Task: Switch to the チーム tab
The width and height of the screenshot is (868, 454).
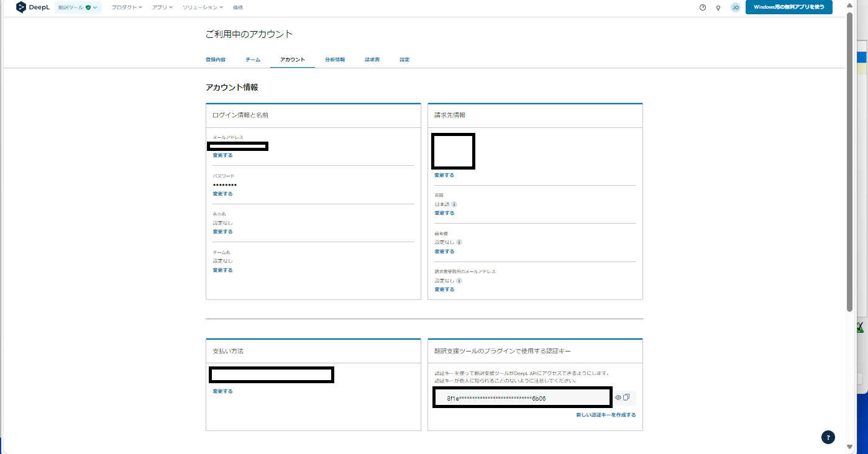Action: (x=253, y=60)
